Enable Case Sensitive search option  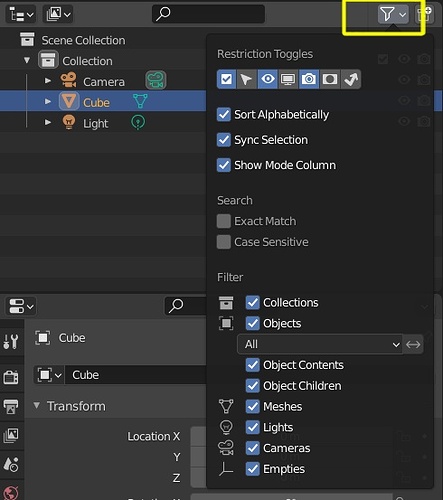(x=224, y=242)
